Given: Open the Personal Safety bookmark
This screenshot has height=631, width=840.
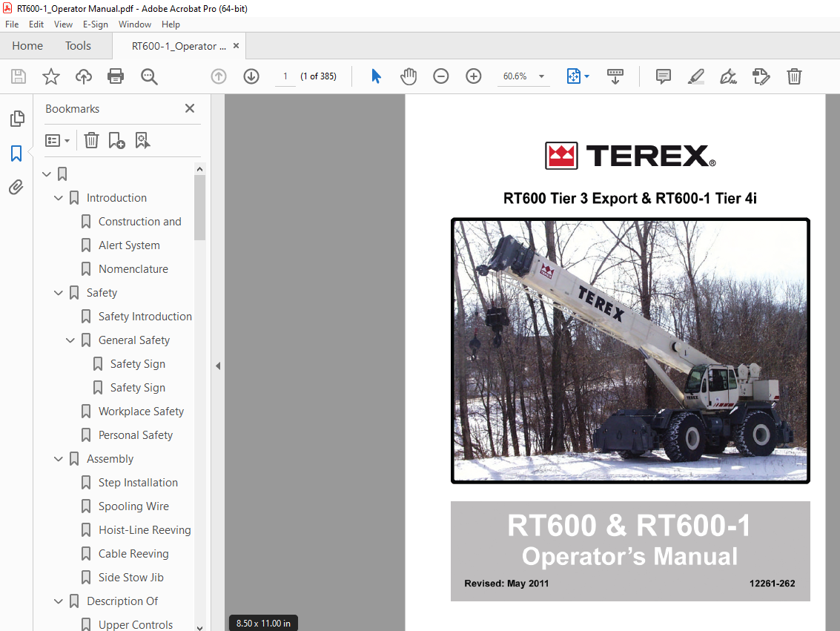Looking at the screenshot, I should (136, 435).
